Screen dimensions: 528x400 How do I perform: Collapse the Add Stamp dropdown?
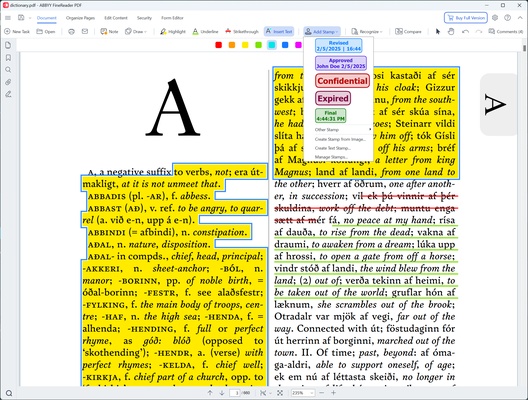point(322,31)
